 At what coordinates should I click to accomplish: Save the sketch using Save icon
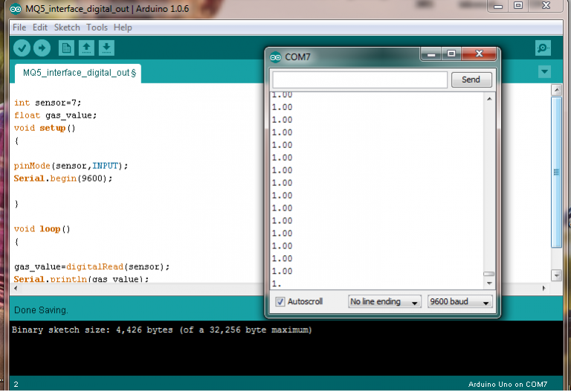[x=106, y=48]
